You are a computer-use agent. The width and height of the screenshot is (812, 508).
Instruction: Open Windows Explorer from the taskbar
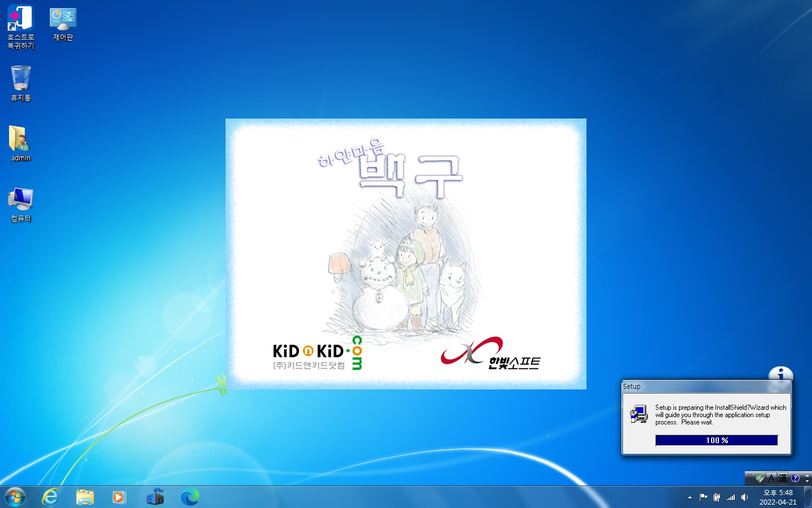[x=85, y=497]
